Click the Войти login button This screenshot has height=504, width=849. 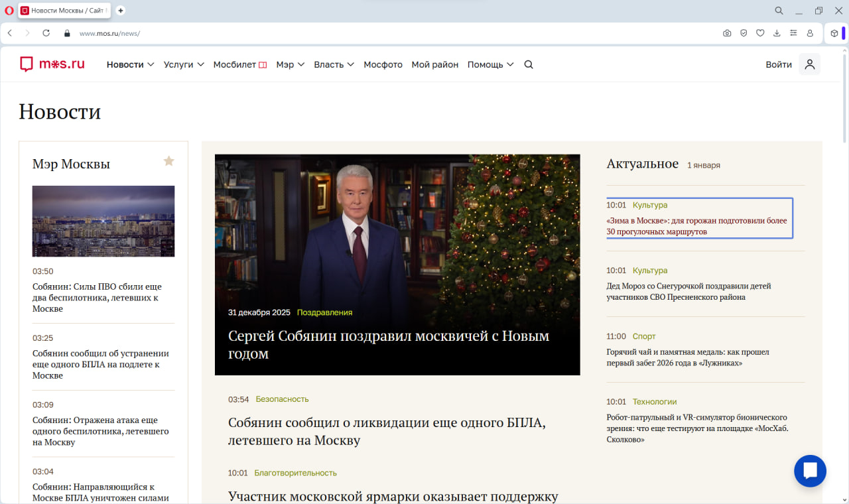(778, 64)
